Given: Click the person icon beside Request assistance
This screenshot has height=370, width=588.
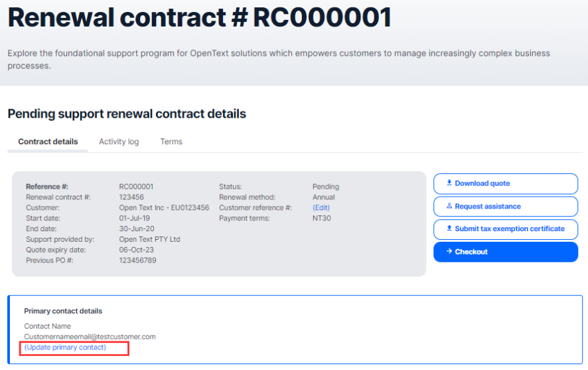Looking at the screenshot, I should pos(449,206).
